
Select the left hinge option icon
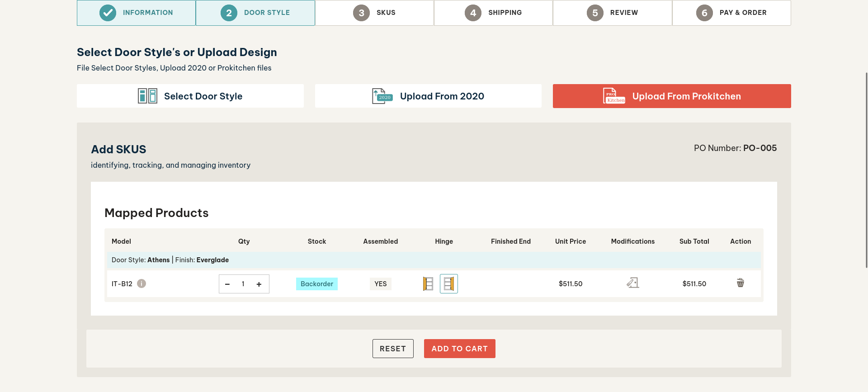428,284
